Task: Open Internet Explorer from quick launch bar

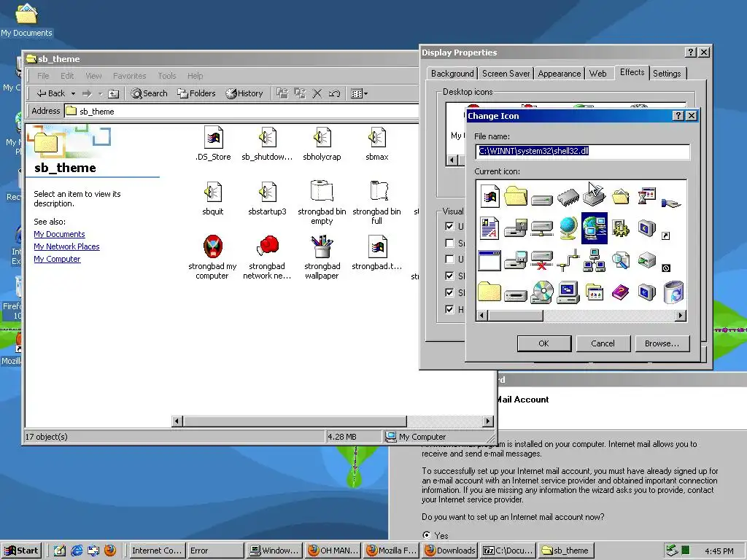Action: [x=77, y=551]
